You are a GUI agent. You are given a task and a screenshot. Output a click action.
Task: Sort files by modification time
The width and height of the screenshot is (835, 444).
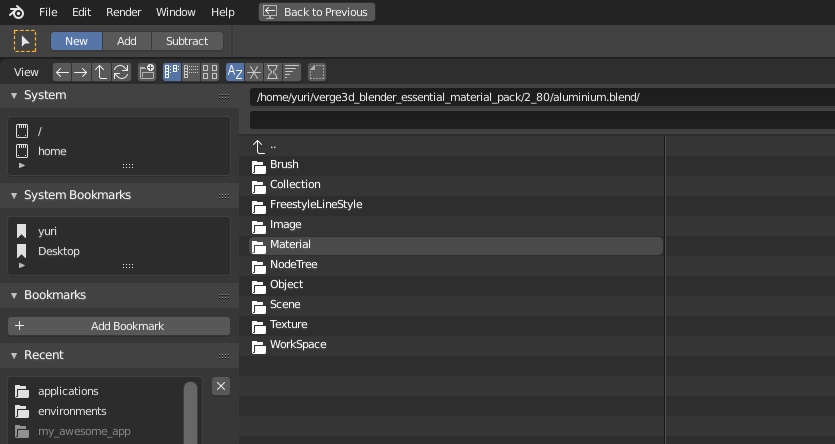point(273,72)
